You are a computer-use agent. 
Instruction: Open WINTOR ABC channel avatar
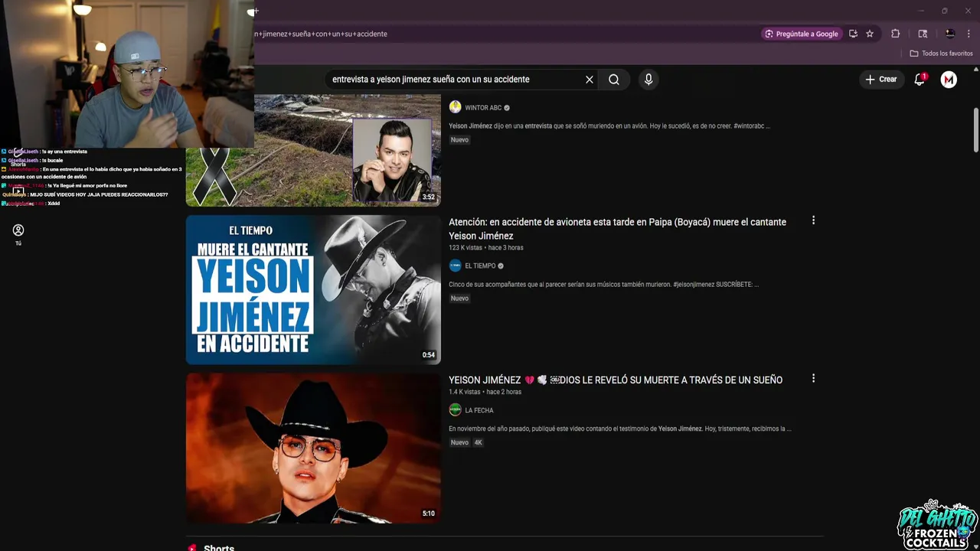(455, 107)
